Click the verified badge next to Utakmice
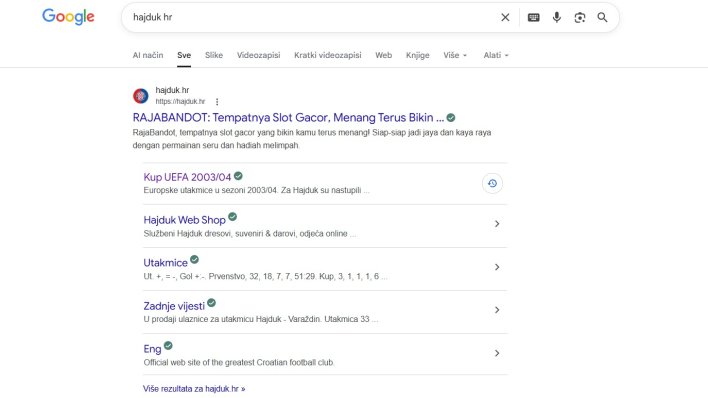Screen dimensions: 708x398 coord(194,260)
